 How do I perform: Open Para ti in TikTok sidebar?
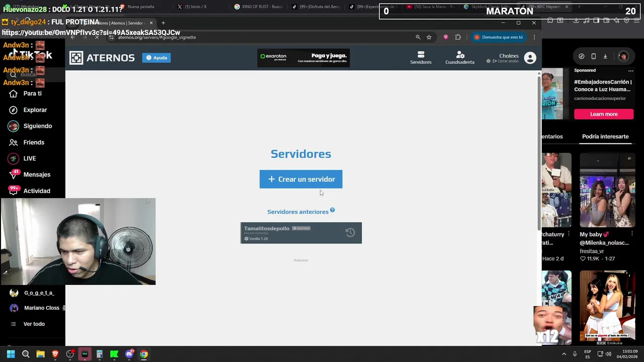pyautogui.click(x=32, y=94)
